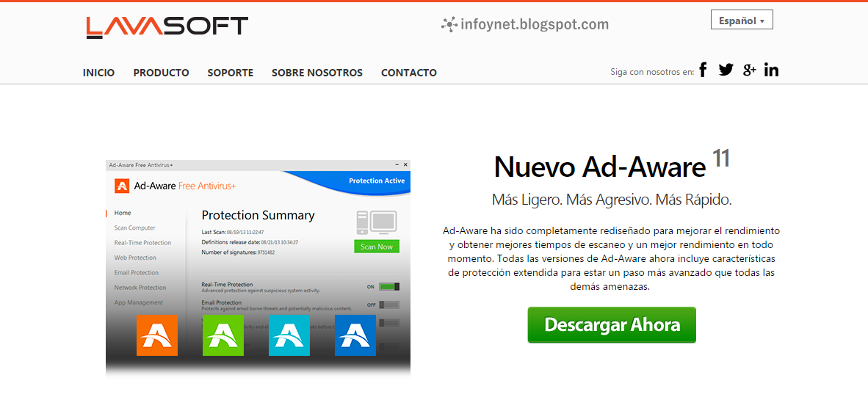
Task: Click the blue Ad-Aware product tile
Action: click(x=355, y=335)
